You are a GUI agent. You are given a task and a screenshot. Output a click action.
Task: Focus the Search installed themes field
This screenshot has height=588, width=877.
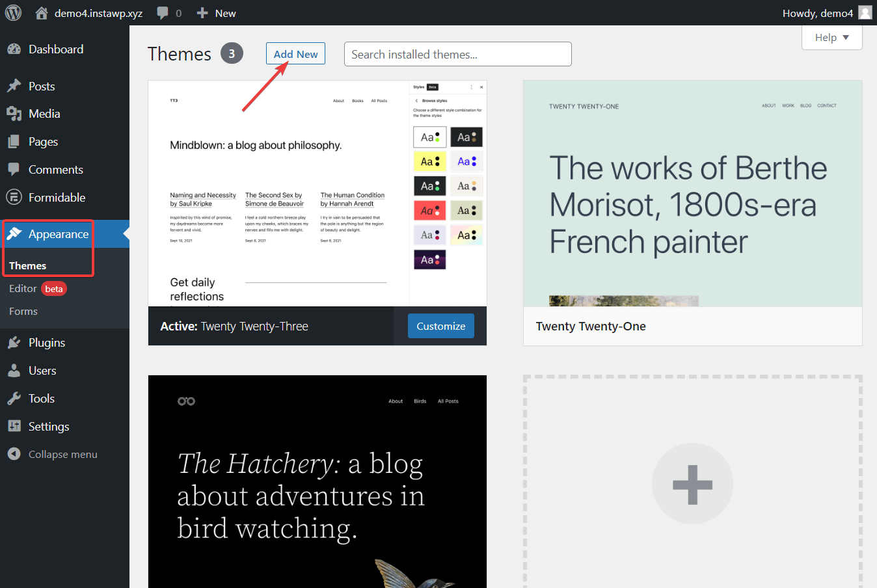458,54
